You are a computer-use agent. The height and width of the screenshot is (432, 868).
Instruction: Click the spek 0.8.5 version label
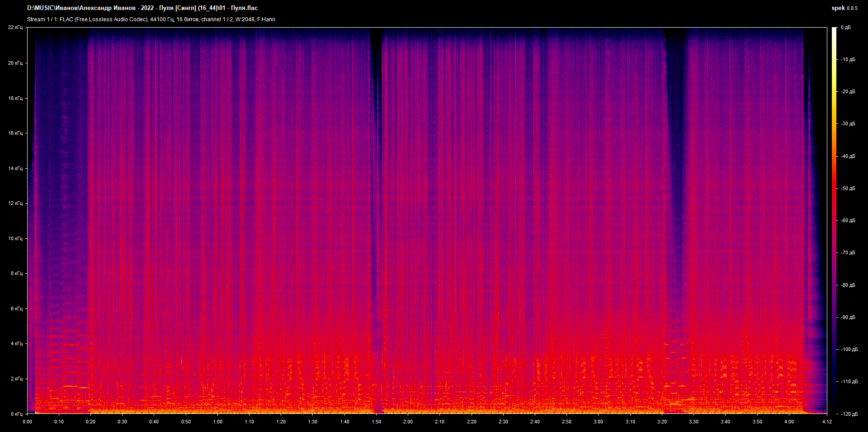pos(844,8)
